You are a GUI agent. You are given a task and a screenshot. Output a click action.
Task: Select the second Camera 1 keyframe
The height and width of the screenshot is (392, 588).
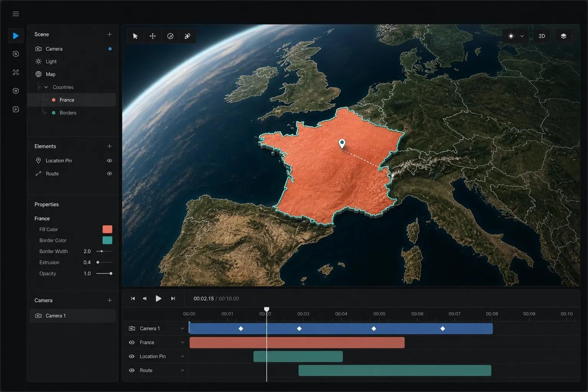coord(299,328)
